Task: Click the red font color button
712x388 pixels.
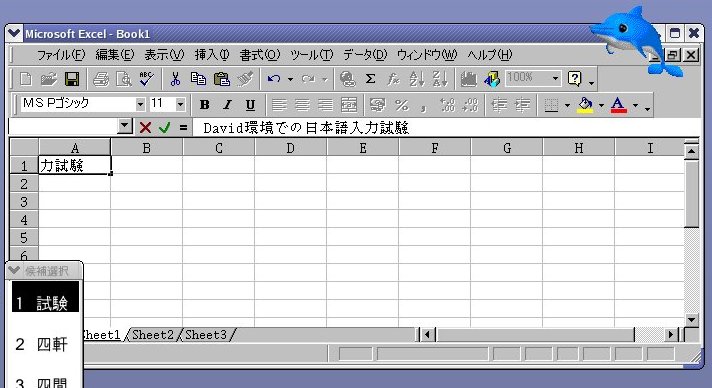Action: pos(618,105)
